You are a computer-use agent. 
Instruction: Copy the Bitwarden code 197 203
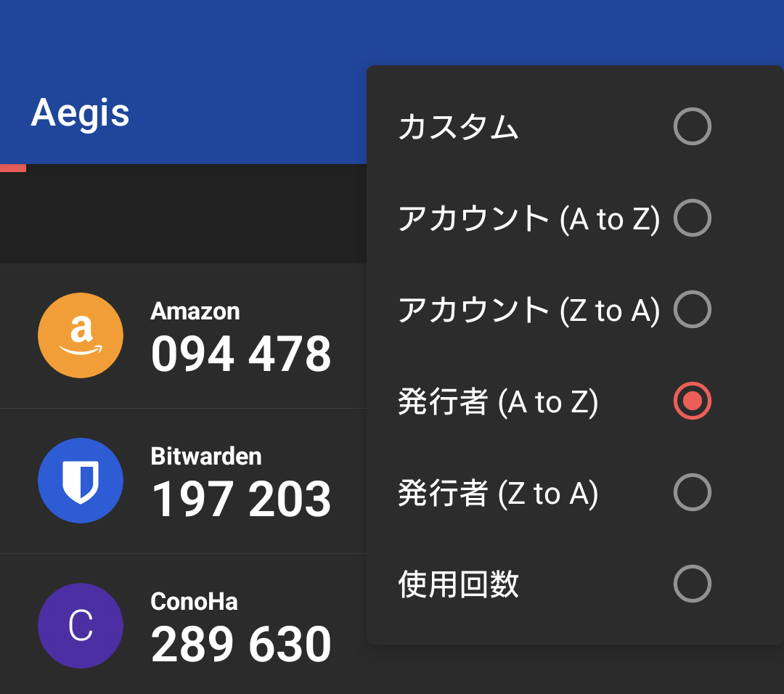pos(240,499)
